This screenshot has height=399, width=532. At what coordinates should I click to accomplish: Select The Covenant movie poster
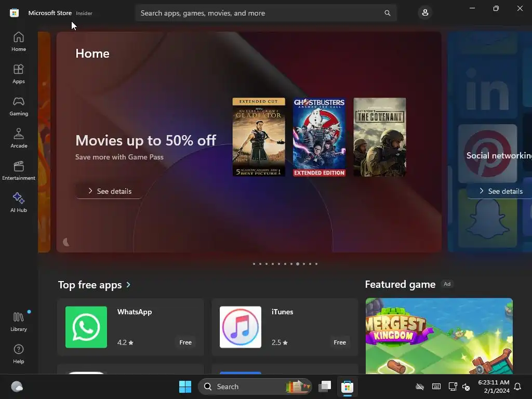[380, 137]
